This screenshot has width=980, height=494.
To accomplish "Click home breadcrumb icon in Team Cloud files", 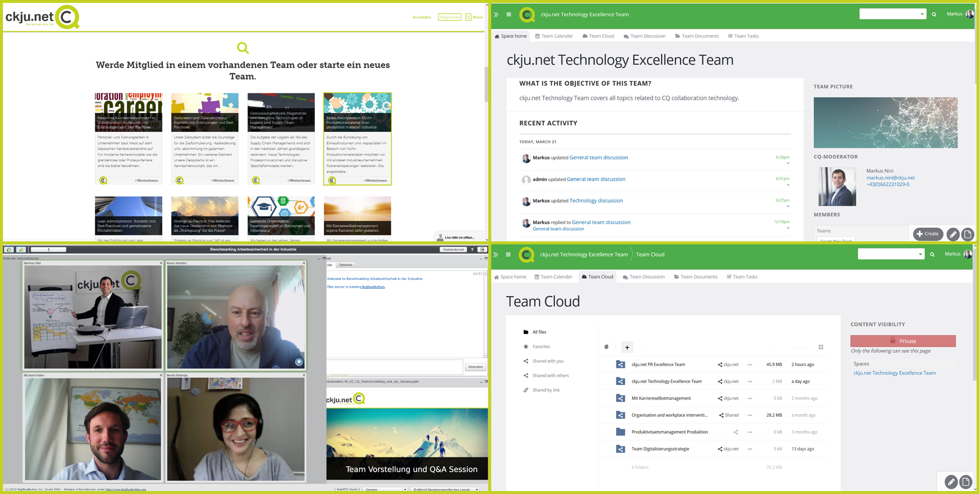I will pos(606,347).
